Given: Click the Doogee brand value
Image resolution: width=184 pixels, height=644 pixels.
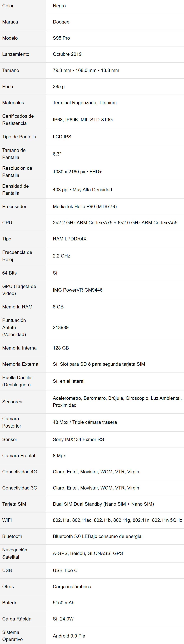Looking at the screenshot, I should 61,22.
